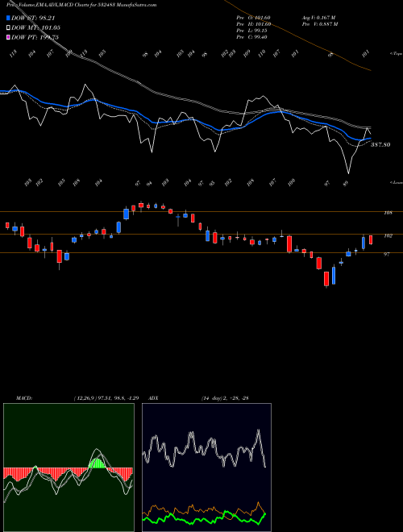Click the ADX '(14 day) 2, +28, -28' values
The width and height of the screenshot is (403, 532).
click(x=225, y=398)
